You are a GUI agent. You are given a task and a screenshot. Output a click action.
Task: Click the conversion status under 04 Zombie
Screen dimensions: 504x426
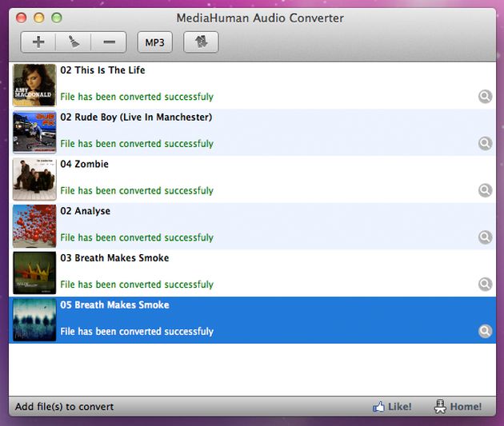point(137,191)
